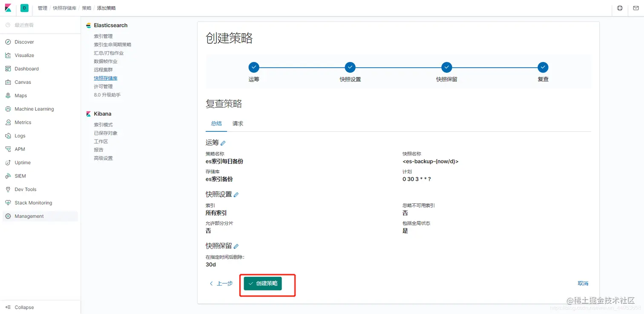The height and width of the screenshot is (314, 644).
Task: Click the Elasticsearch section logo
Action: click(89, 26)
